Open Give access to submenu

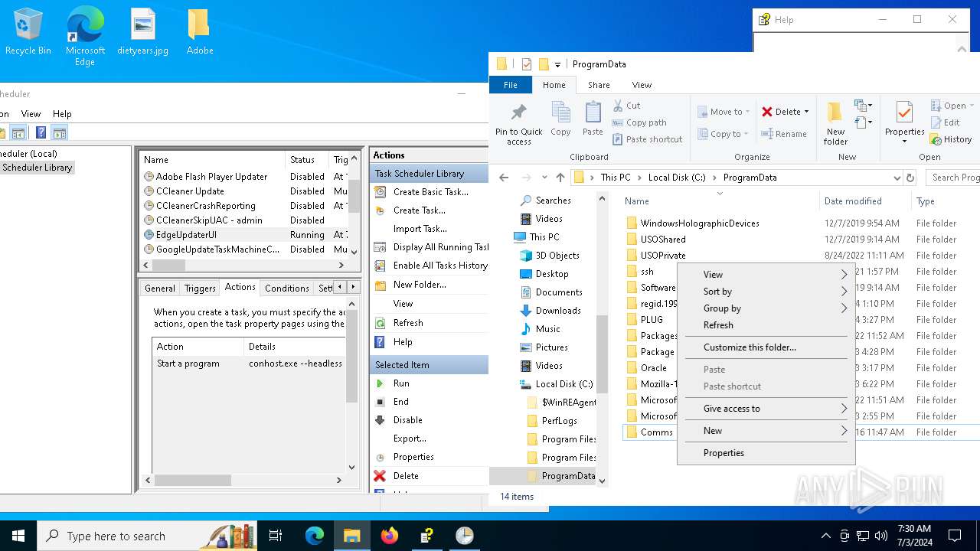click(x=766, y=409)
